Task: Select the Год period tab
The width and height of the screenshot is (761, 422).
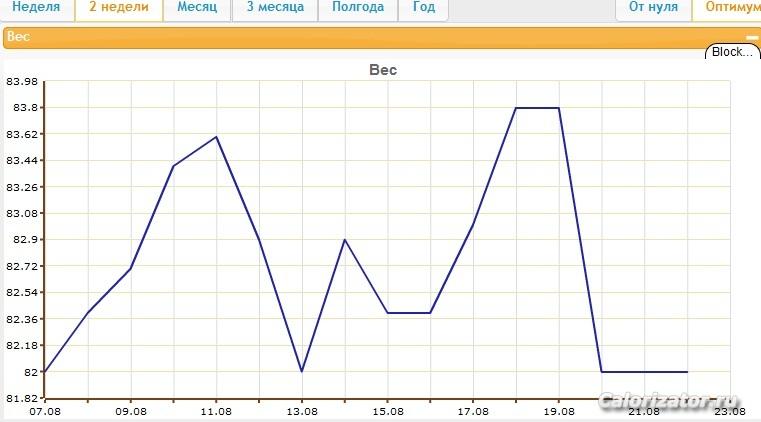Action: coord(424,8)
